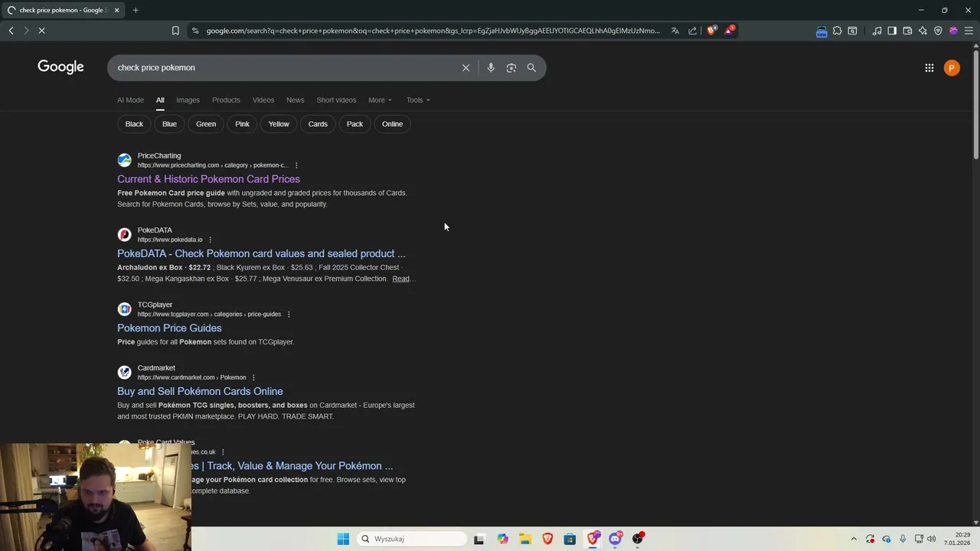Image resolution: width=980 pixels, height=551 pixels.
Task: Open More options for TCGplayer result
Action: [288, 315]
